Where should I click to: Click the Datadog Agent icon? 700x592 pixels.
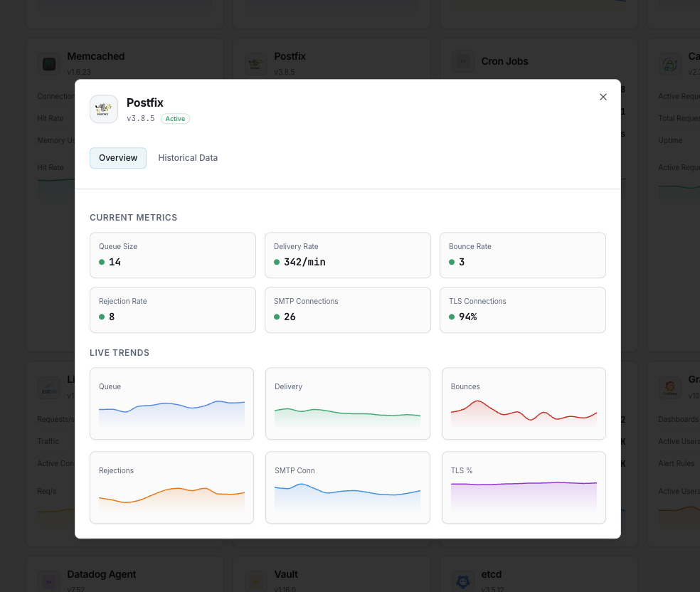click(x=48, y=581)
